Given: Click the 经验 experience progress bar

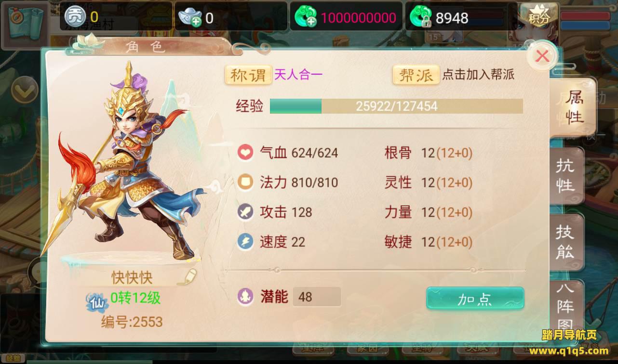Looking at the screenshot, I should tap(396, 106).
